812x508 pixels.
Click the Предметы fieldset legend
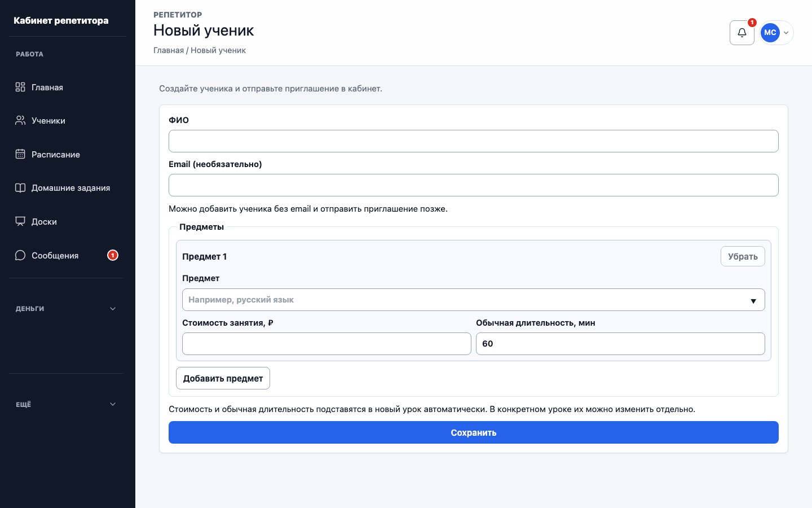pyautogui.click(x=201, y=227)
